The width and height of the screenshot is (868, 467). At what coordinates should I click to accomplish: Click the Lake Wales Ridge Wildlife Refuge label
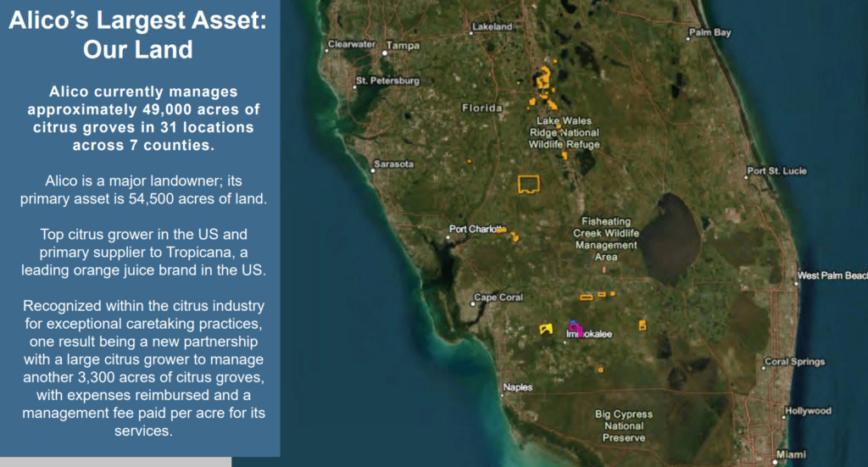coord(564,133)
